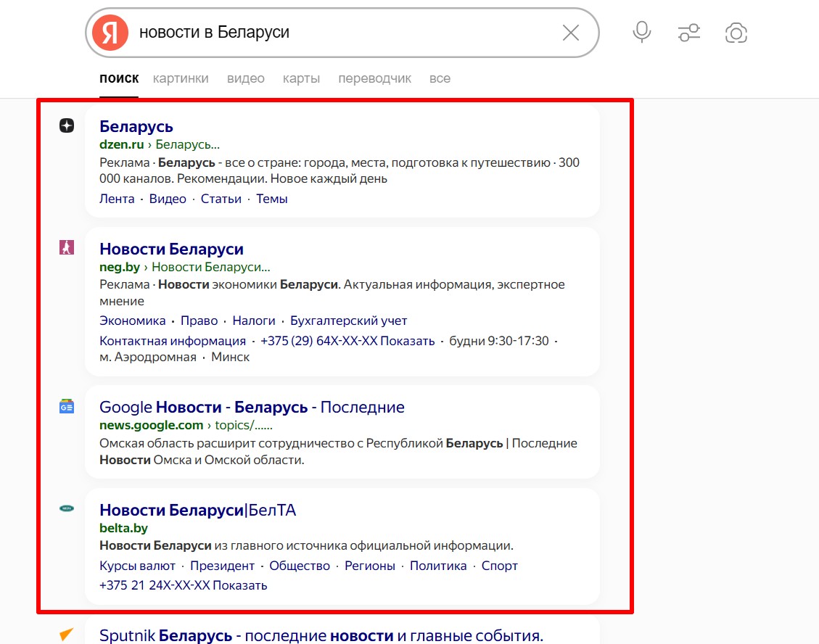Clear the search query with X
819x644 pixels.
click(x=570, y=33)
